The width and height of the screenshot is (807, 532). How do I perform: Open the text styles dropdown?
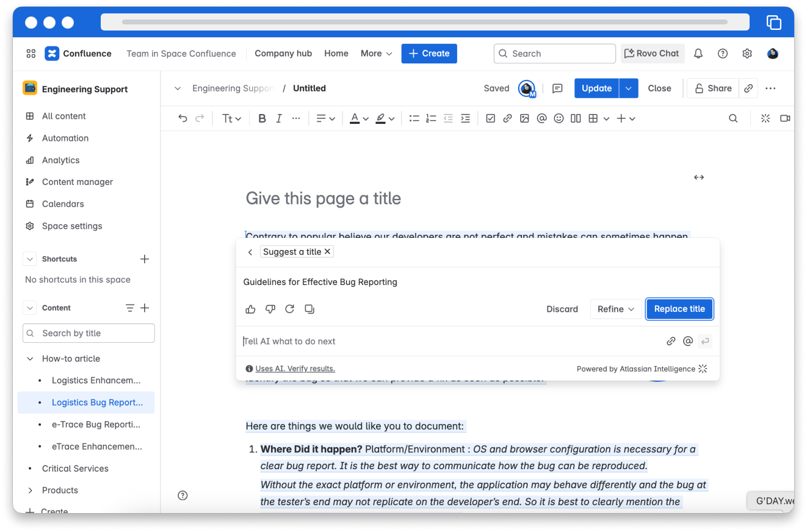[x=231, y=119]
